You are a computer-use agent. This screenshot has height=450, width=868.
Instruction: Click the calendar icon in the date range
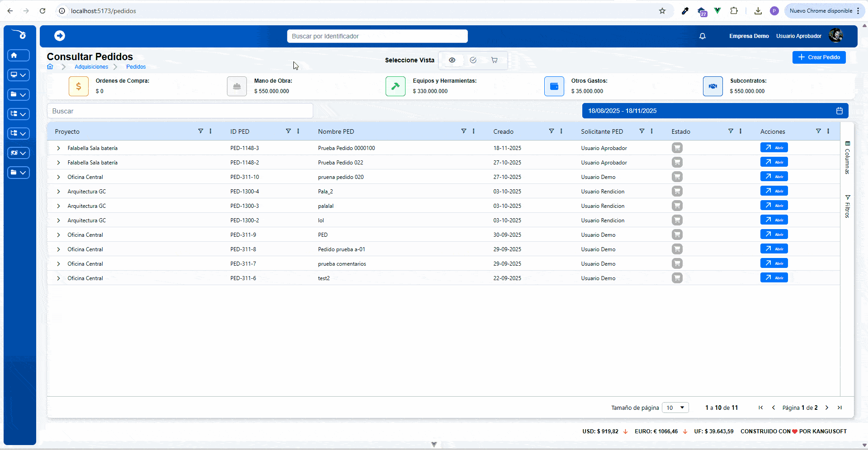click(x=839, y=111)
